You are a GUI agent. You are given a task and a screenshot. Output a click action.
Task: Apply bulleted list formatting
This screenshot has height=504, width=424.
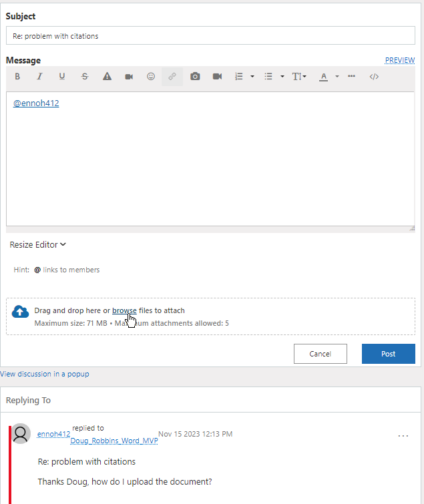pyautogui.click(x=268, y=77)
